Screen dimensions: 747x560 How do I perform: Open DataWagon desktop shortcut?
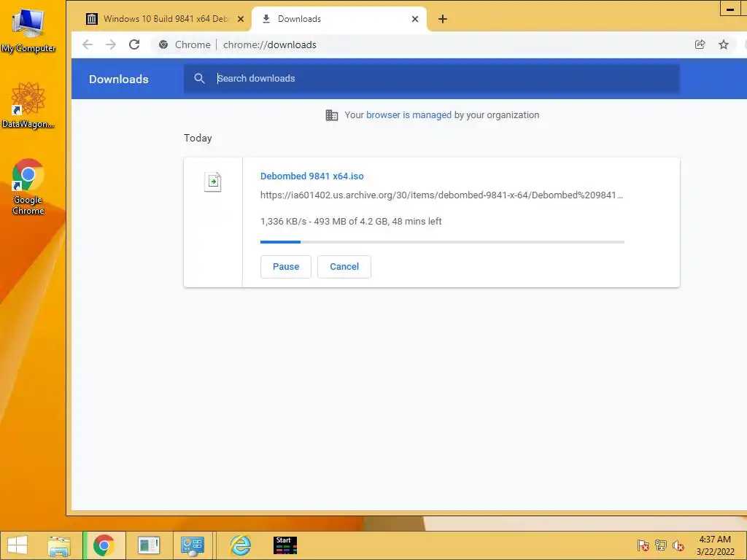(28, 105)
